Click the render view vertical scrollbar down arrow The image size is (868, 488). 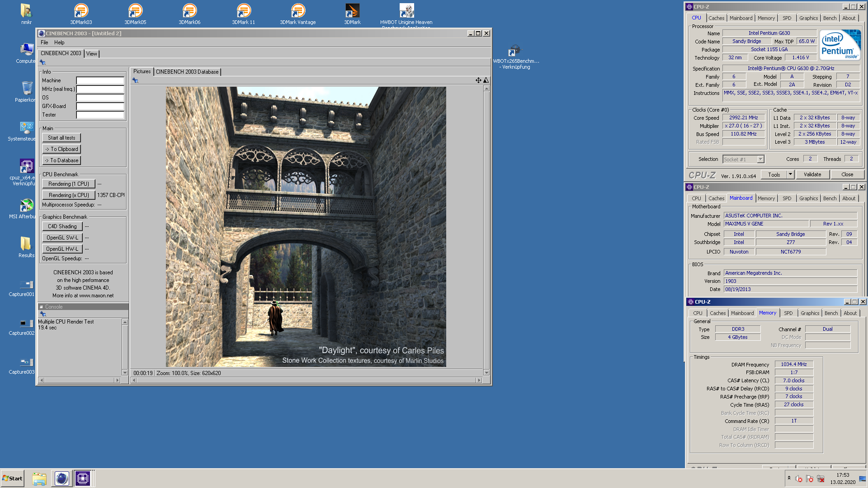[x=486, y=373]
